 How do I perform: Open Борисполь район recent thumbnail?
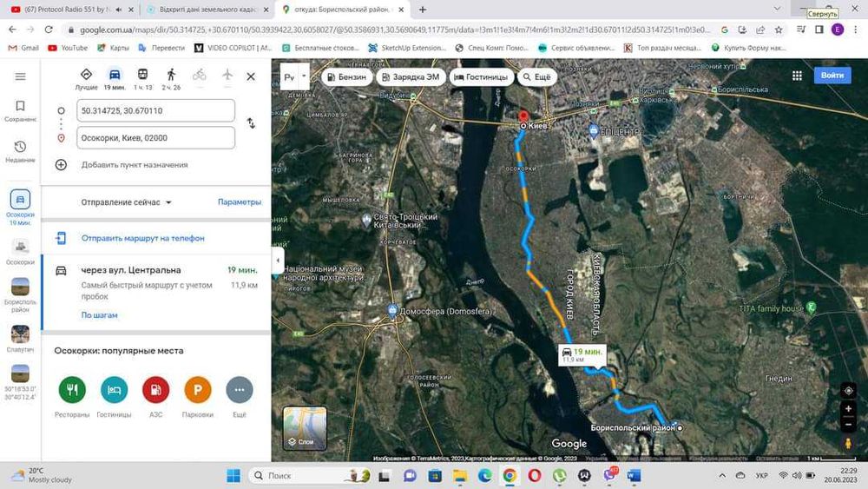(x=21, y=295)
